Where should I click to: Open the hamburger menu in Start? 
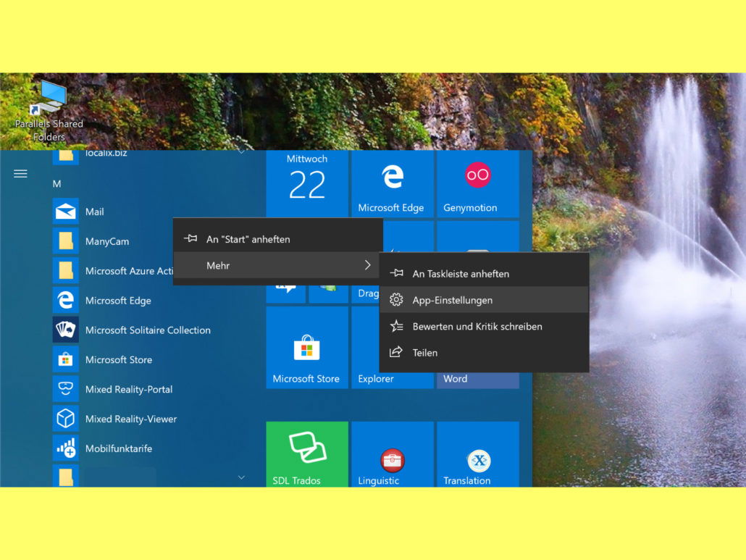[20, 174]
